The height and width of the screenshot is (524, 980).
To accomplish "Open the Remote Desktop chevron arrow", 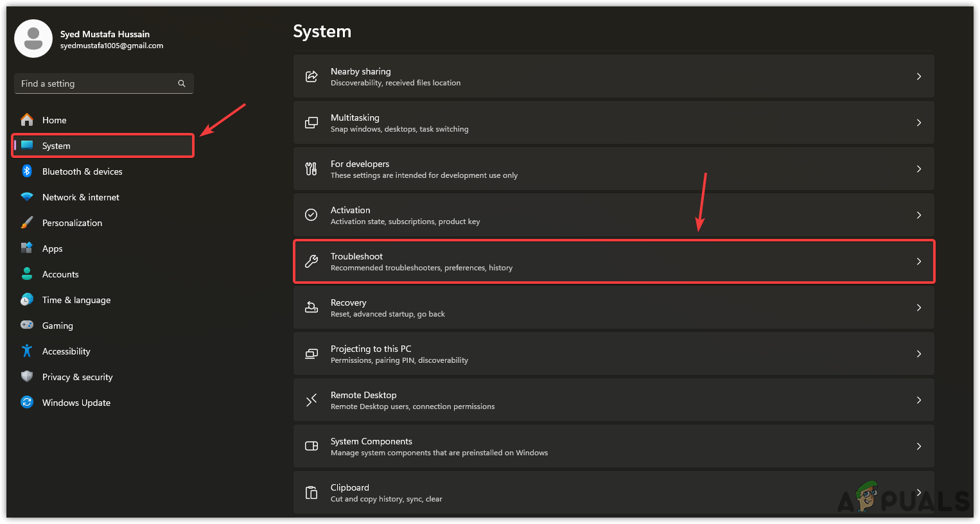I will pyautogui.click(x=919, y=400).
